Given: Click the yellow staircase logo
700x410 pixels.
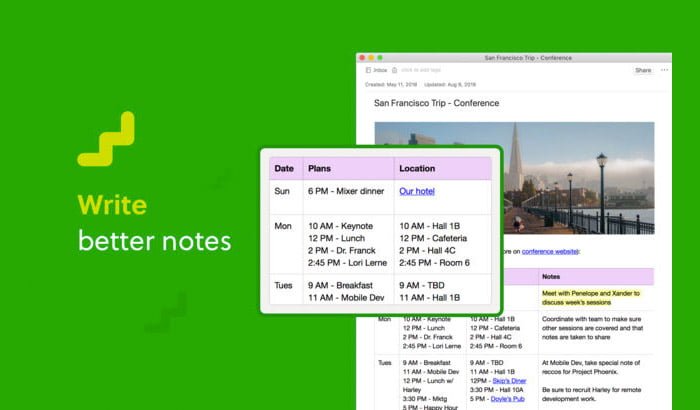Looking at the screenshot, I should pos(106,139).
